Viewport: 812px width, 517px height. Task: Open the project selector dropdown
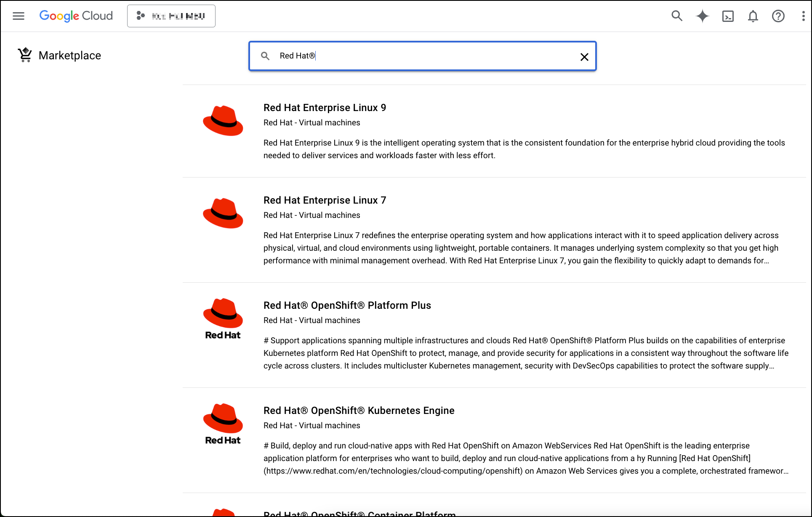click(171, 16)
